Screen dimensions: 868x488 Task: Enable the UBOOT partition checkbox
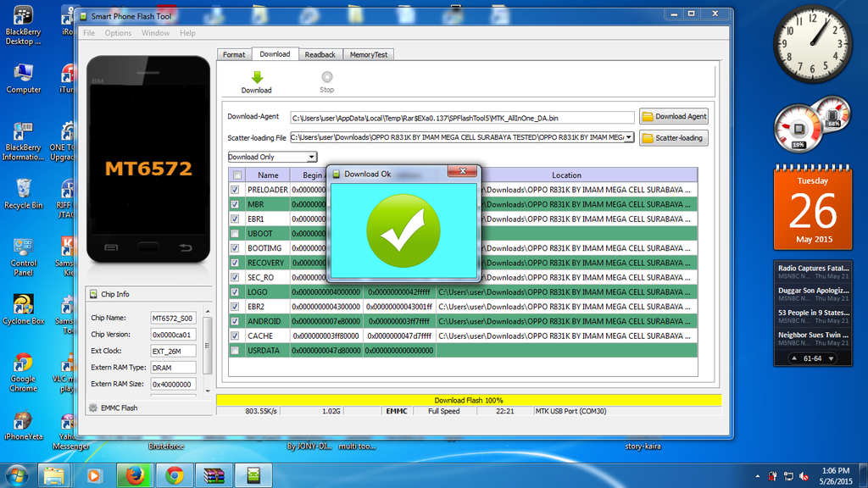pyautogui.click(x=235, y=234)
